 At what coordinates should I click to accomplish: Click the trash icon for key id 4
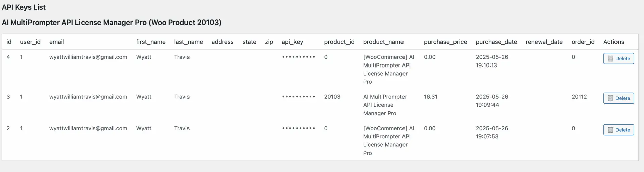(610, 59)
